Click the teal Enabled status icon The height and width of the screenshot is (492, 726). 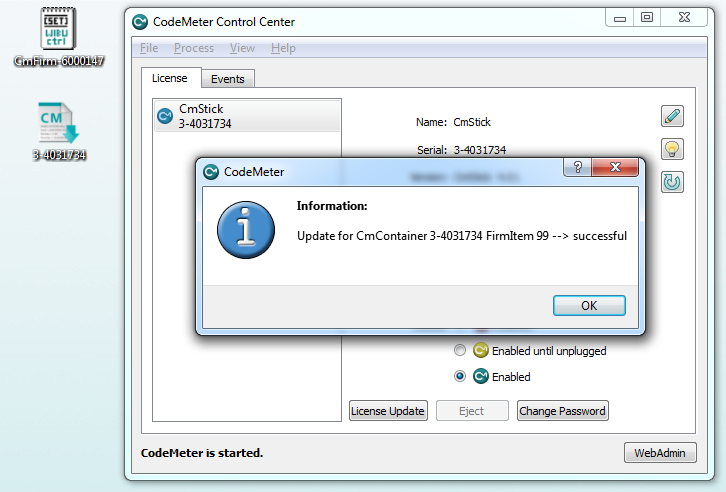(x=481, y=376)
